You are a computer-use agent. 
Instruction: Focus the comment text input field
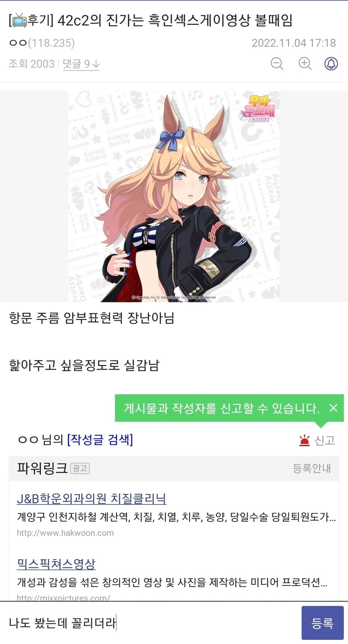point(151,623)
